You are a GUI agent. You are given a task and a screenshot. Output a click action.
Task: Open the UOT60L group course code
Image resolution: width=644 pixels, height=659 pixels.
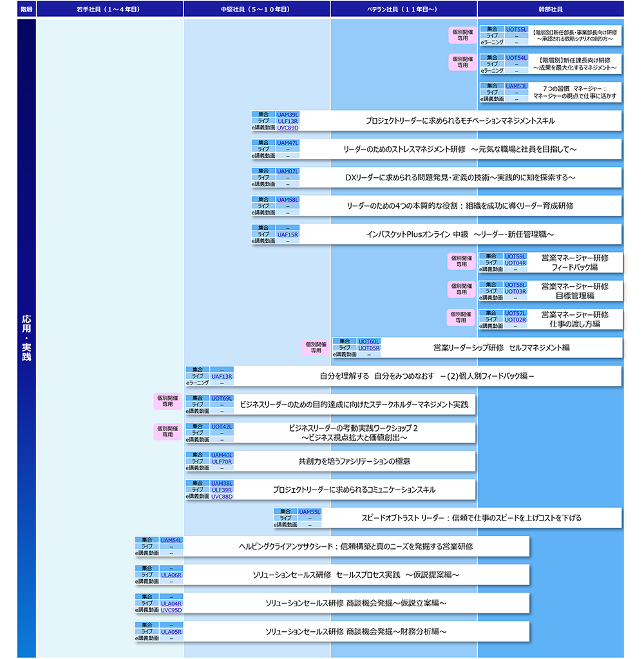(x=369, y=341)
